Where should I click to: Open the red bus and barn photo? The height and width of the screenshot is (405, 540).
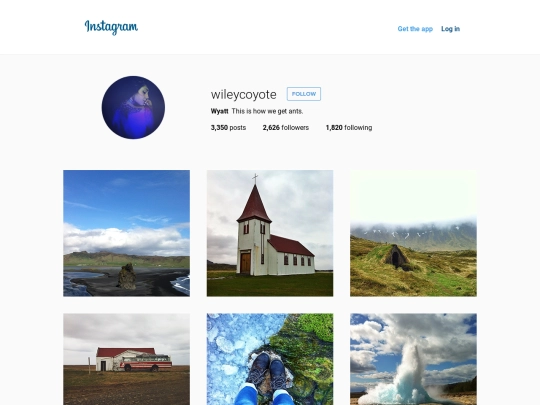[126, 359]
